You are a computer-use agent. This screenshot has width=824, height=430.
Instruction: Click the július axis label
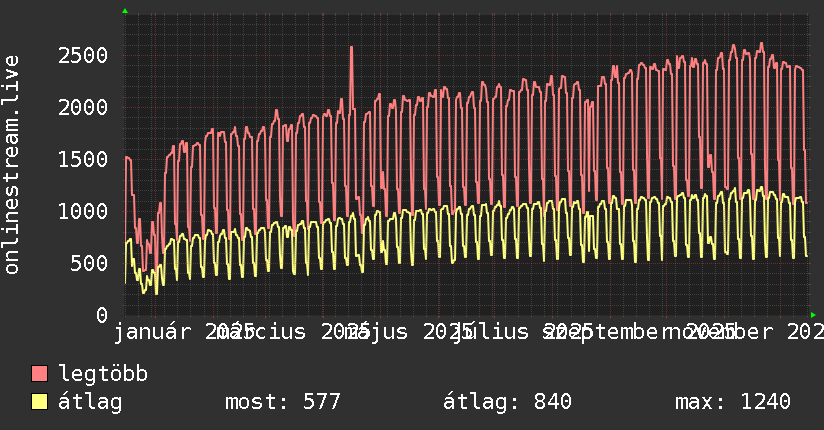point(491,332)
